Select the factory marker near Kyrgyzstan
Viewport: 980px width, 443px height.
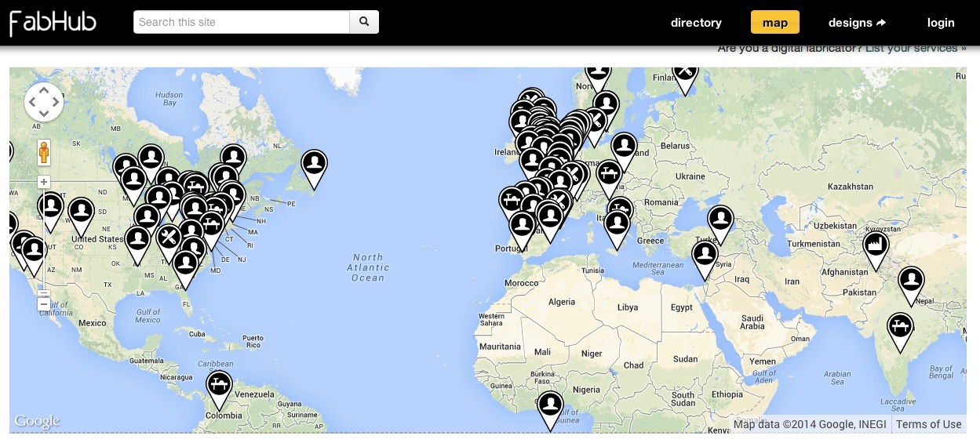[876, 245]
